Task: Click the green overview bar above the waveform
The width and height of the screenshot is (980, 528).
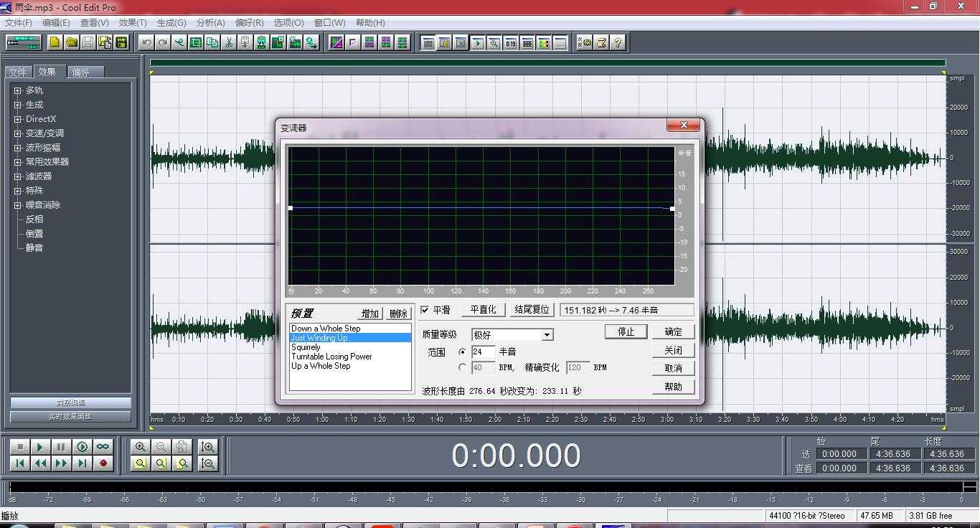Action: pos(547,63)
